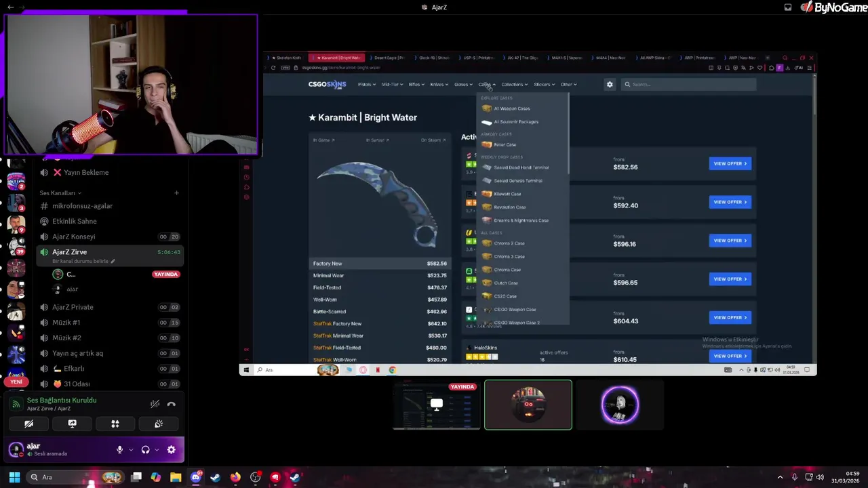Open Collections menu on CSGOSkins
The height and width of the screenshot is (488, 868).
pyautogui.click(x=514, y=85)
